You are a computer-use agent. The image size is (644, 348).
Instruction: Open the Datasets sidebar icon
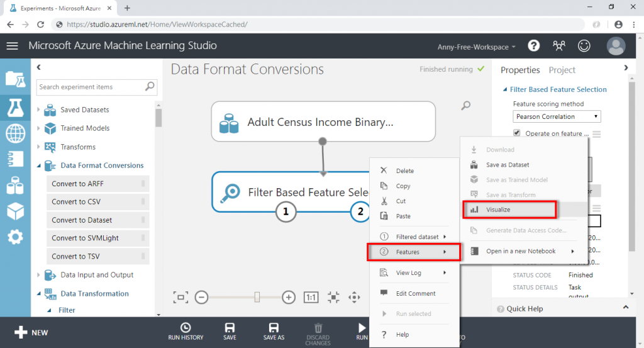[15, 185]
